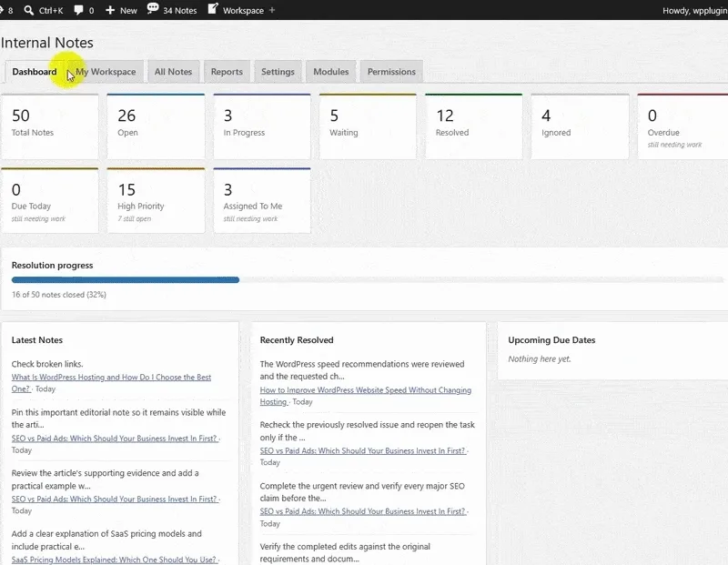
Task: Click the 'Internal Notes' page title
Action: click(47, 43)
